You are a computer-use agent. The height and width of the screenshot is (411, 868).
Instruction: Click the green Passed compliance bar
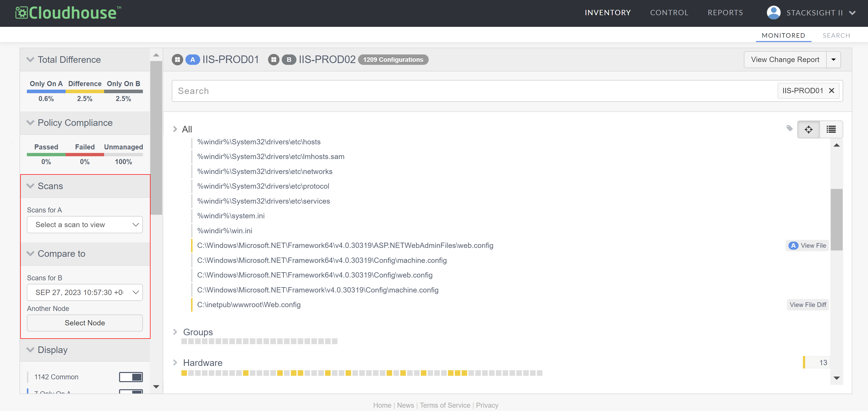tap(46, 155)
